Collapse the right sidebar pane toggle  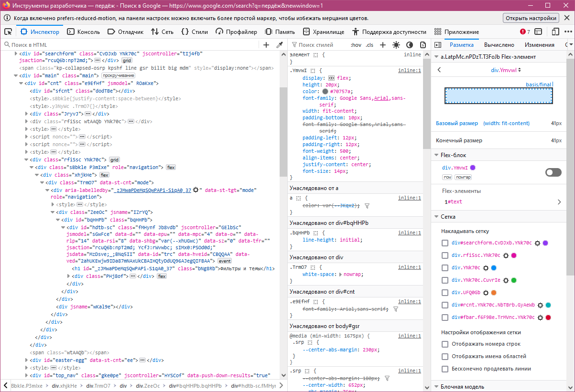click(x=437, y=45)
